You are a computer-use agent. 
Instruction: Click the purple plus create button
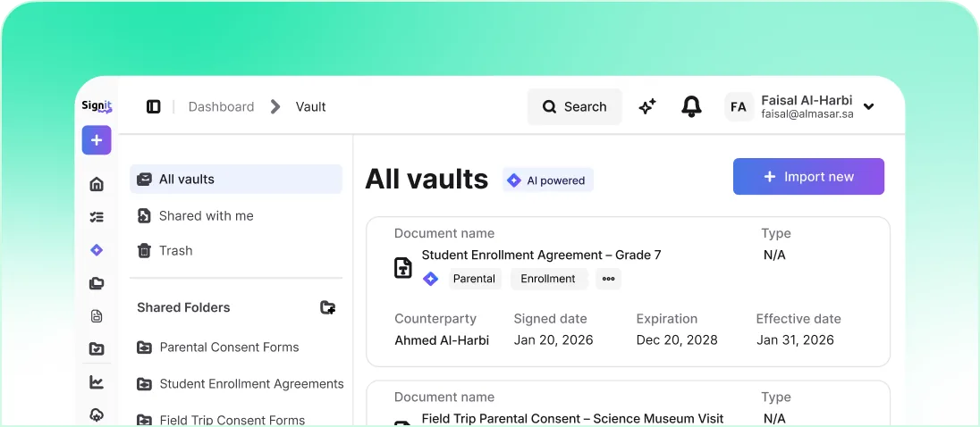click(x=97, y=140)
